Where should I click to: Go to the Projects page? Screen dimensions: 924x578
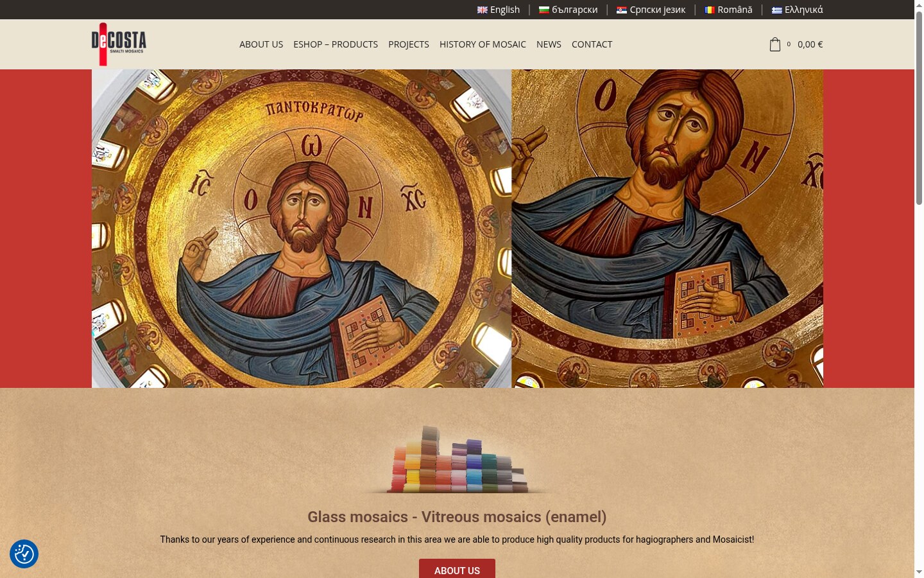tap(409, 44)
